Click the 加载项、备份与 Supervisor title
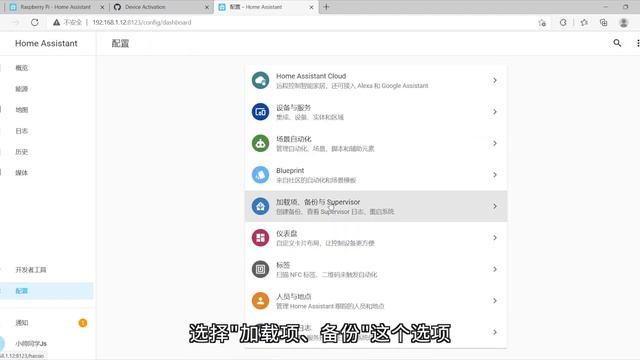Screen dimensions: 640x360 tap(318, 202)
